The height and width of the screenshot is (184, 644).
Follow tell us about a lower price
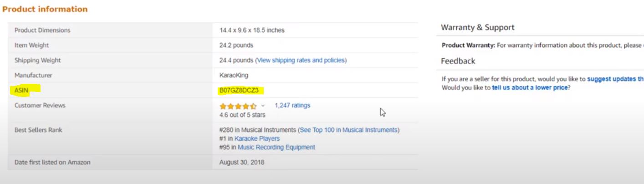tap(530, 87)
